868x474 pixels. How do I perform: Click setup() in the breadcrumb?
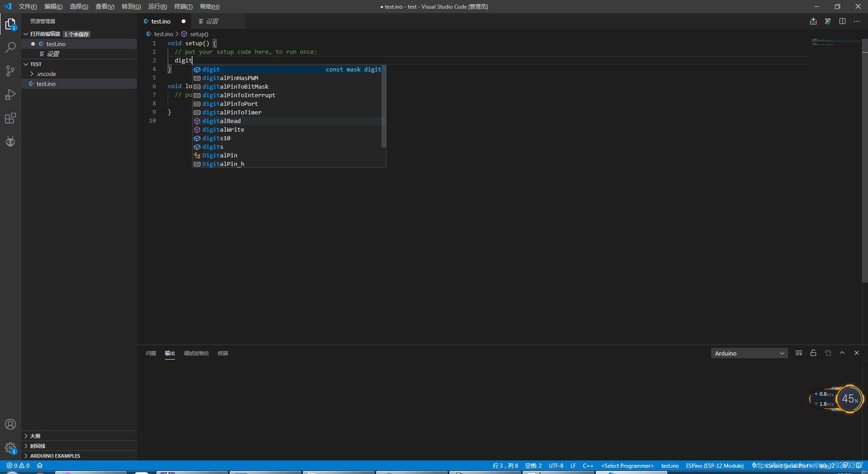click(x=199, y=34)
